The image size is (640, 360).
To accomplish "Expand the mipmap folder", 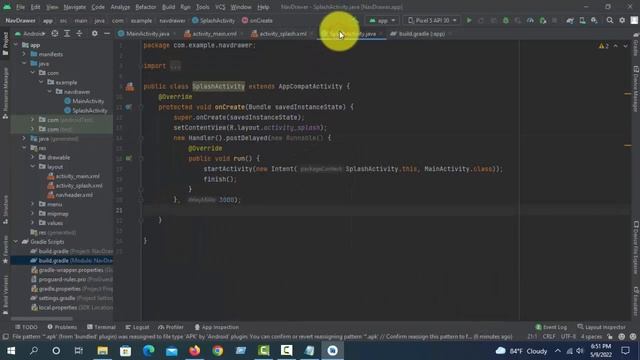I will point(33,213).
